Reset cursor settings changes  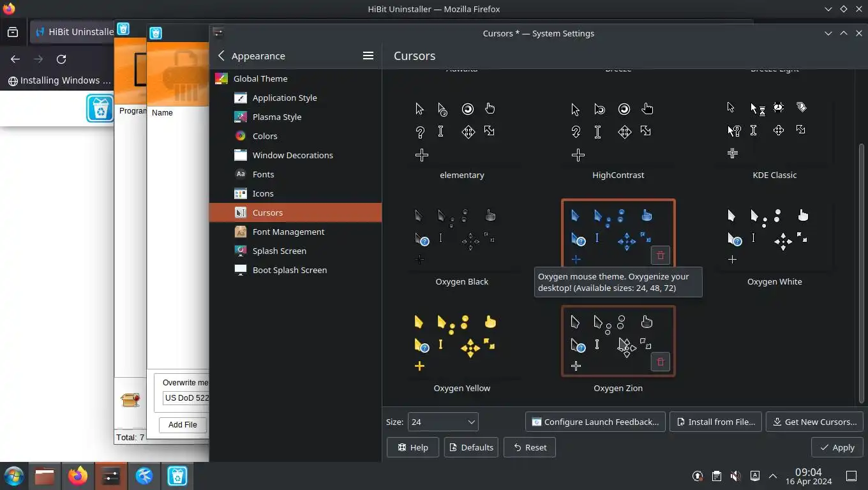point(530,447)
